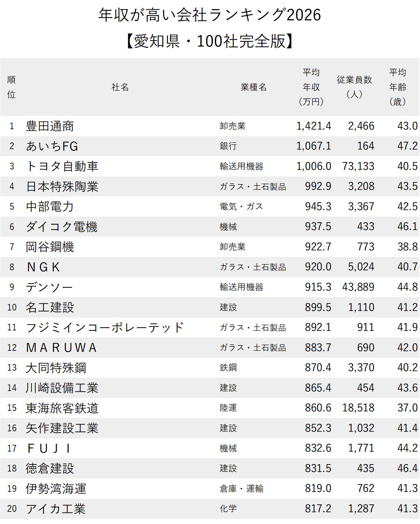Click the 業種名 column header
The image size is (420, 524).
[x=253, y=87]
